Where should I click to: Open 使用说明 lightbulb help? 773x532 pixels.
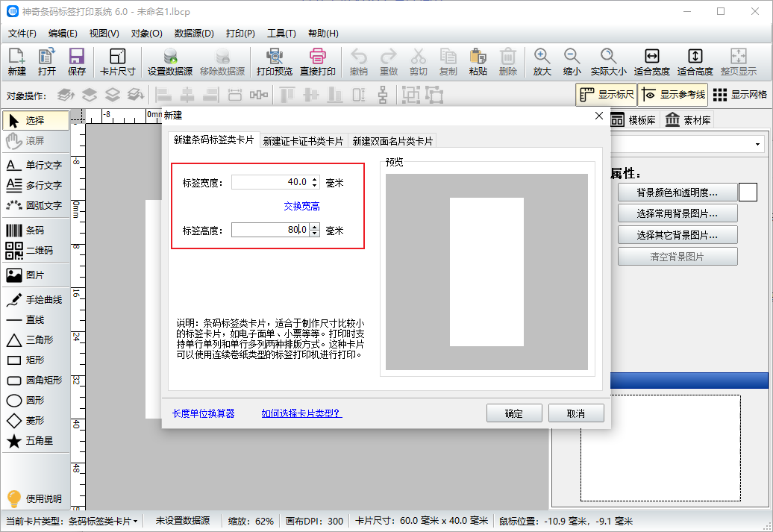tap(36, 498)
